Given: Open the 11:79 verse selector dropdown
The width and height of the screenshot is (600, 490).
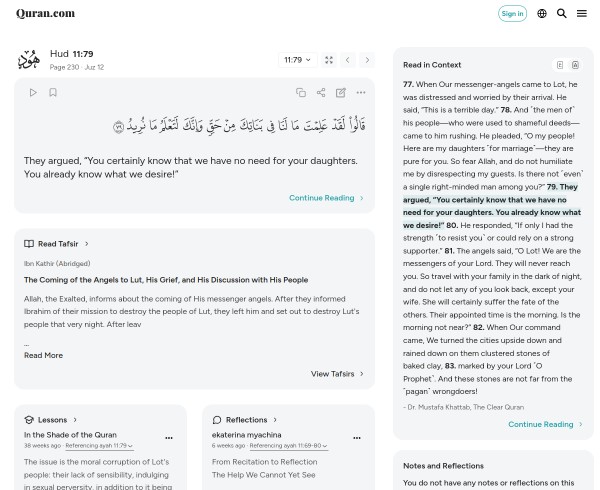Looking at the screenshot, I should pos(297,60).
